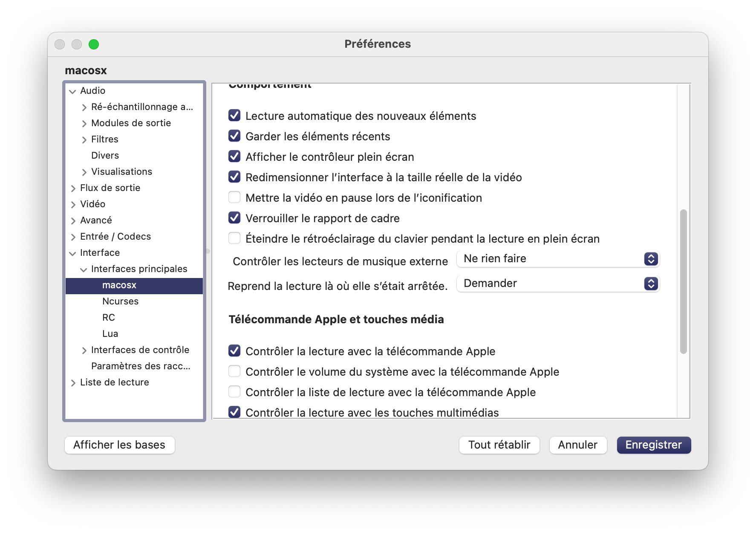Select Audio in the sidebar tree
The width and height of the screenshot is (756, 533).
[x=92, y=90]
